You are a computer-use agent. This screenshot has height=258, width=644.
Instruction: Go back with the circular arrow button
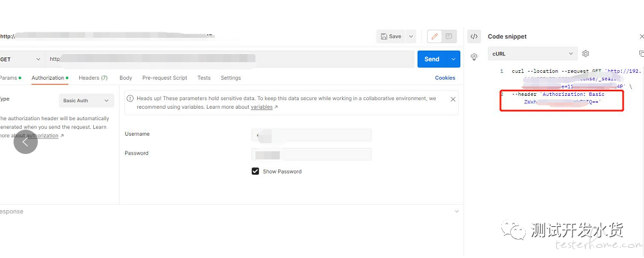tap(26, 142)
